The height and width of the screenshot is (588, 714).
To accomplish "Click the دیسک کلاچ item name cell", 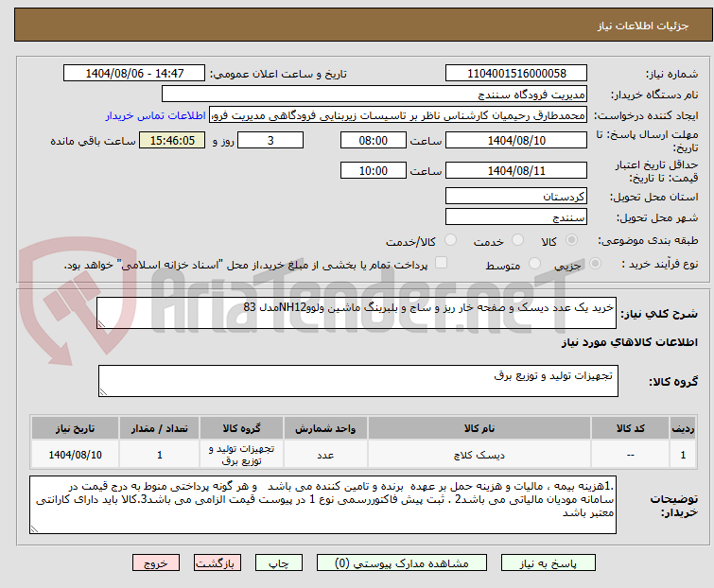I will click(x=479, y=455).
